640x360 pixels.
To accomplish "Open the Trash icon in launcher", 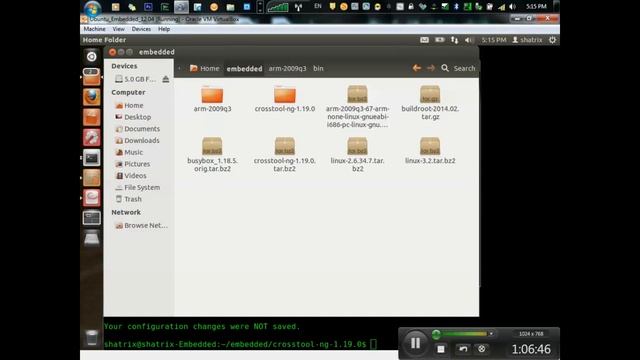I will point(91,338).
